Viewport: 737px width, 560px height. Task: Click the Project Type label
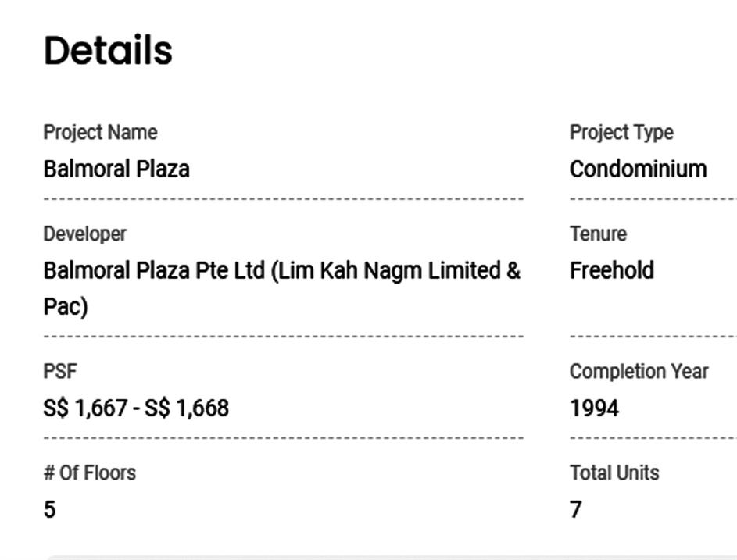621,133
